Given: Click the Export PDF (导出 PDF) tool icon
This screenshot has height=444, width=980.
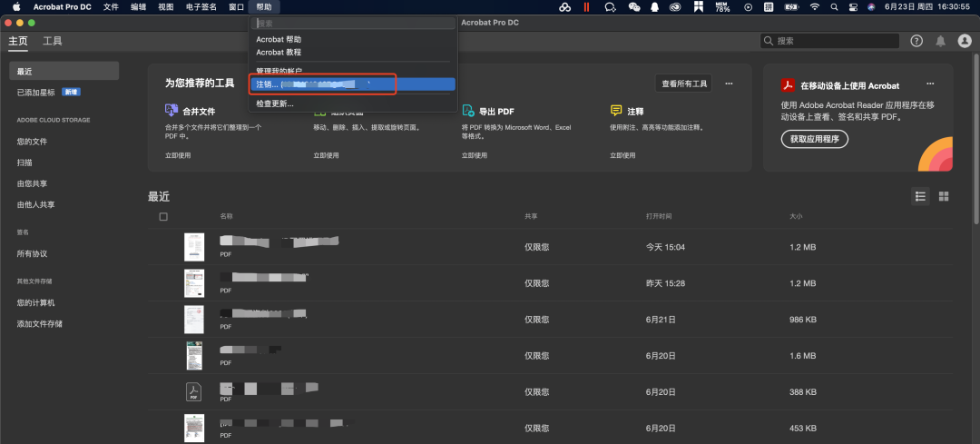Looking at the screenshot, I should (x=468, y=111).
